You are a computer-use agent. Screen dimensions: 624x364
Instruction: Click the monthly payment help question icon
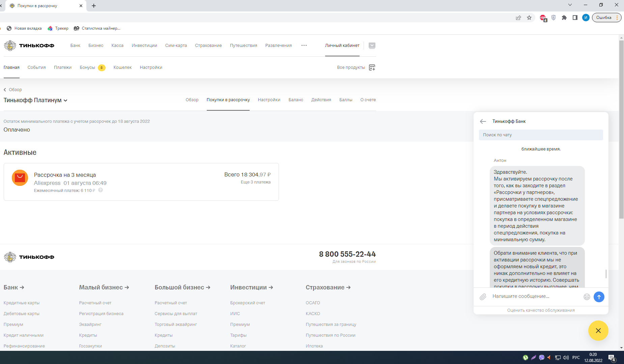pos(101,190)
